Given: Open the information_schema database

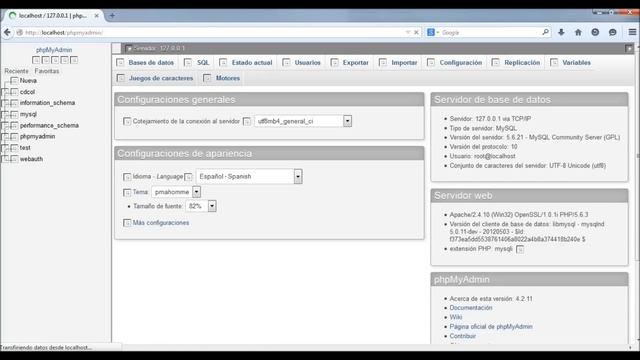Looking at the screenshot, I should pyautogui.click(x=47, y=103).
